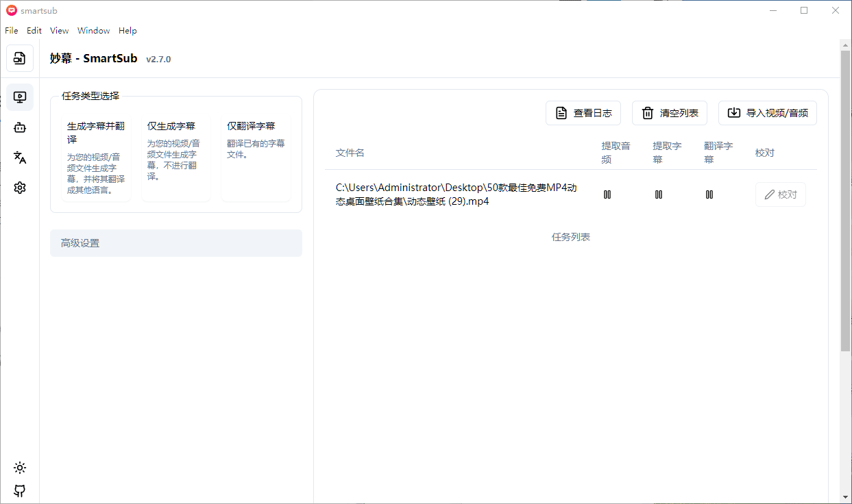The height and width of the screenshot is (504, 852).
Task: Click the robot AI model icon in sidebar
Action: 19,127
